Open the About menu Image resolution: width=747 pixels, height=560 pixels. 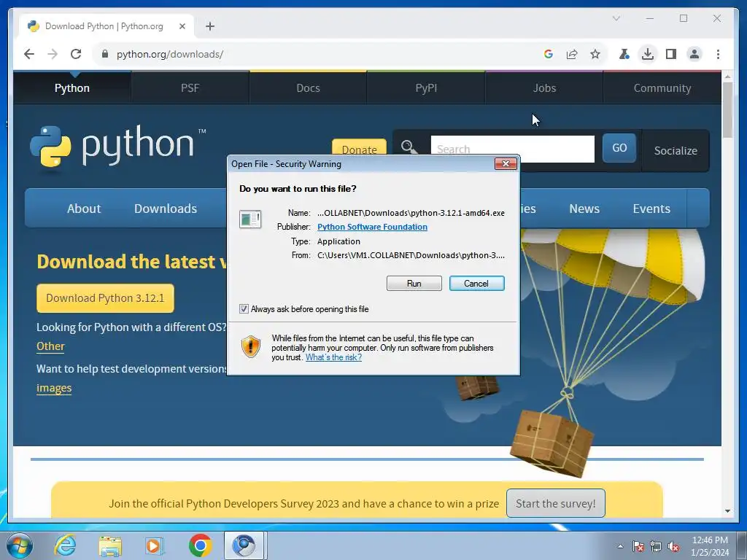(x=84, y=209)
